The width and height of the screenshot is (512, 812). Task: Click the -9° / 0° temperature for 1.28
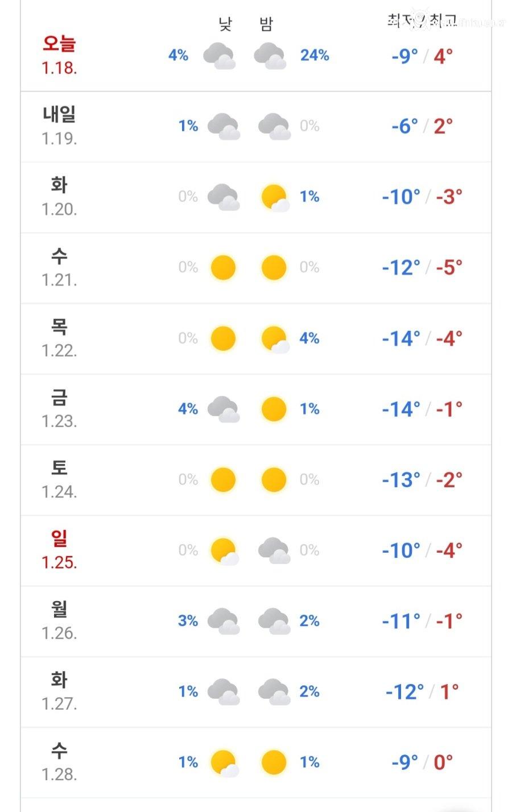pyautogui.click(x=422, y=762)
